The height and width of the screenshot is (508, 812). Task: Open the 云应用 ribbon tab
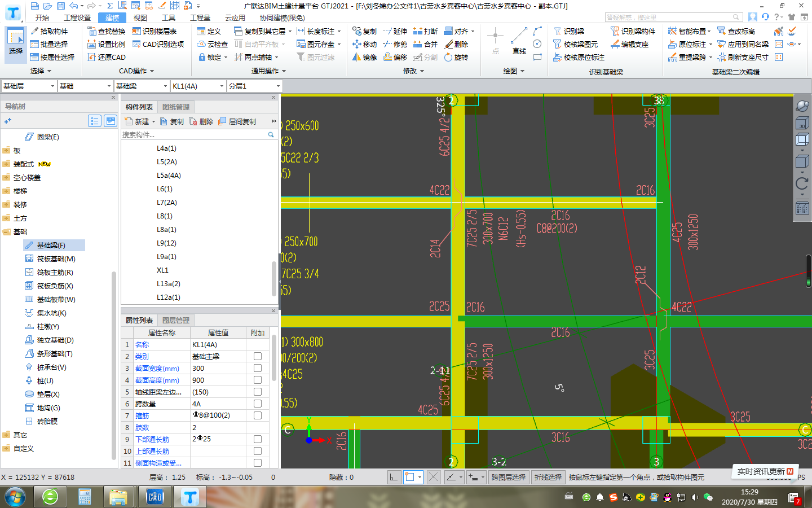[235, 17]
